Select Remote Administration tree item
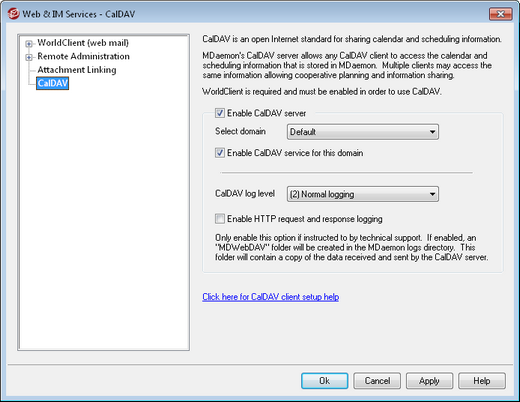The width and height of the screenshot is (520, 402). [x=83, y=56]
